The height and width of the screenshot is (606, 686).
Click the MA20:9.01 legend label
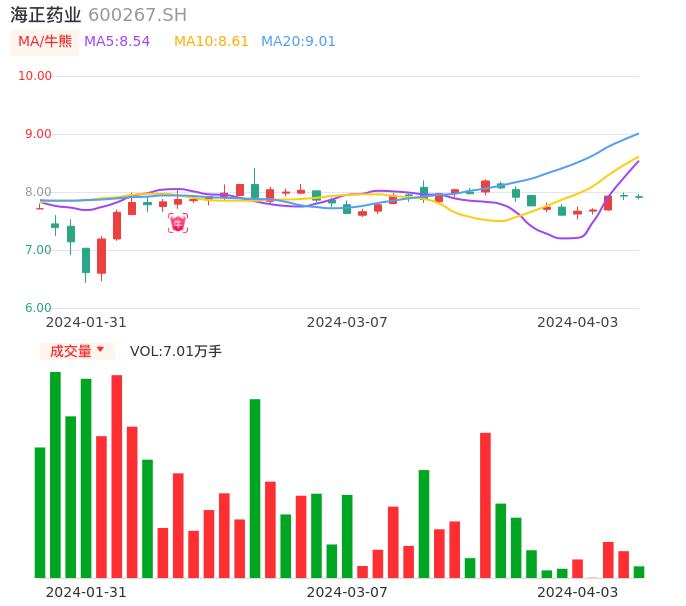[x=298, y=42]
